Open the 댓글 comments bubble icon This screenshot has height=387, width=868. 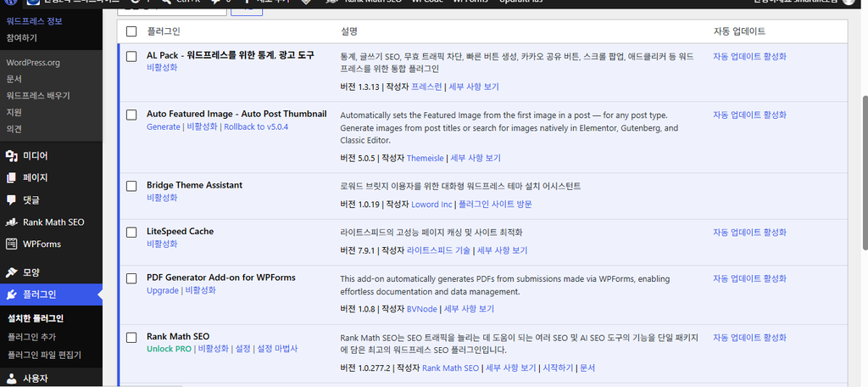[x=11, y=200]
